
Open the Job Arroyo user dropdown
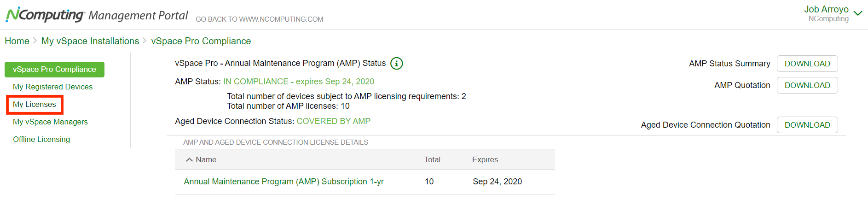(x=857, y=13)
